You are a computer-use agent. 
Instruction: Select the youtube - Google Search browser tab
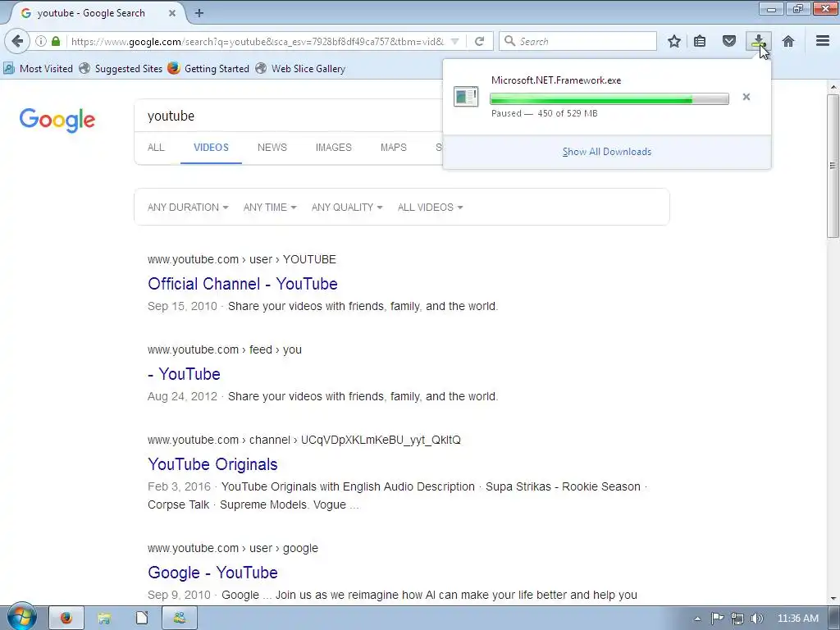(97, 13)
